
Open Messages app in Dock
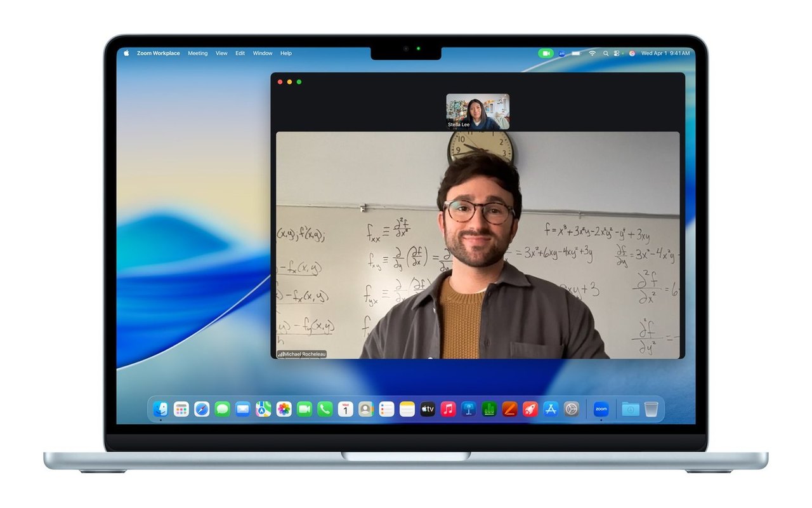pyautogui.click(x=222, y=410)
